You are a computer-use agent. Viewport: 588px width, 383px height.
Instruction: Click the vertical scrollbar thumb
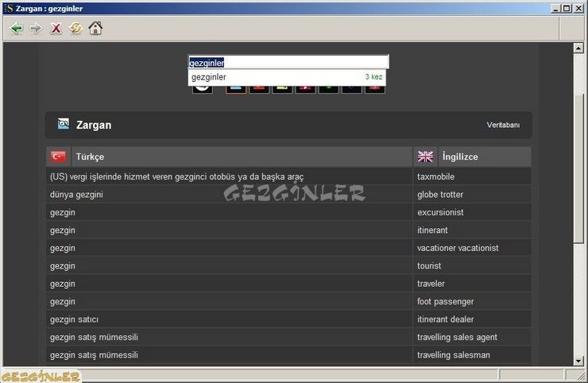point(578,168)
